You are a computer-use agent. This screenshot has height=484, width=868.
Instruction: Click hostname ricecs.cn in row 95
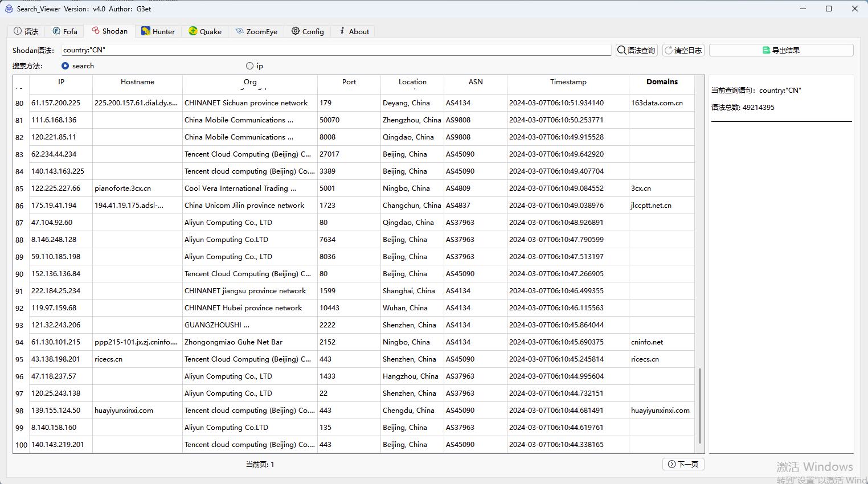point(137,359)
